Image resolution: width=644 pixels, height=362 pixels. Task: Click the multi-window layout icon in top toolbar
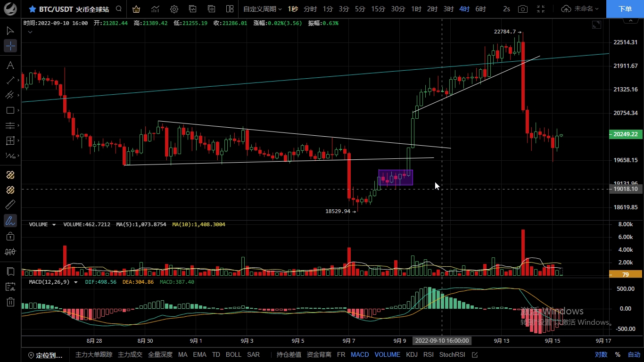coord(230,9)
